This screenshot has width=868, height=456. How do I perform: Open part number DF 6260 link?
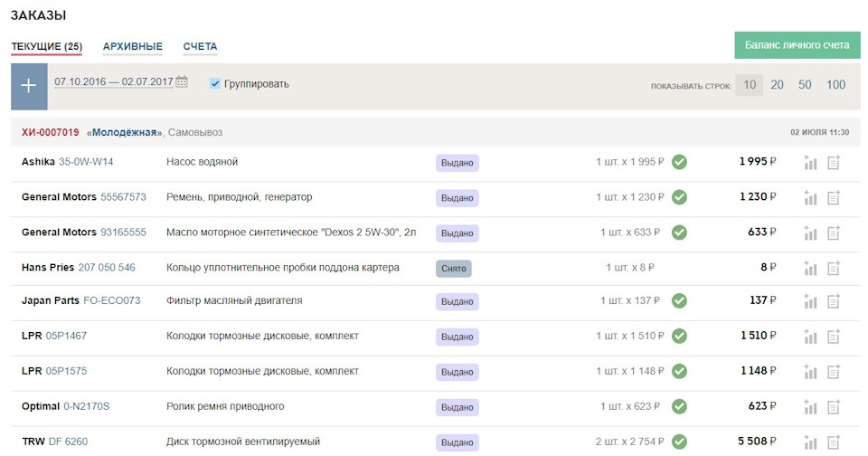pos(68,442)
